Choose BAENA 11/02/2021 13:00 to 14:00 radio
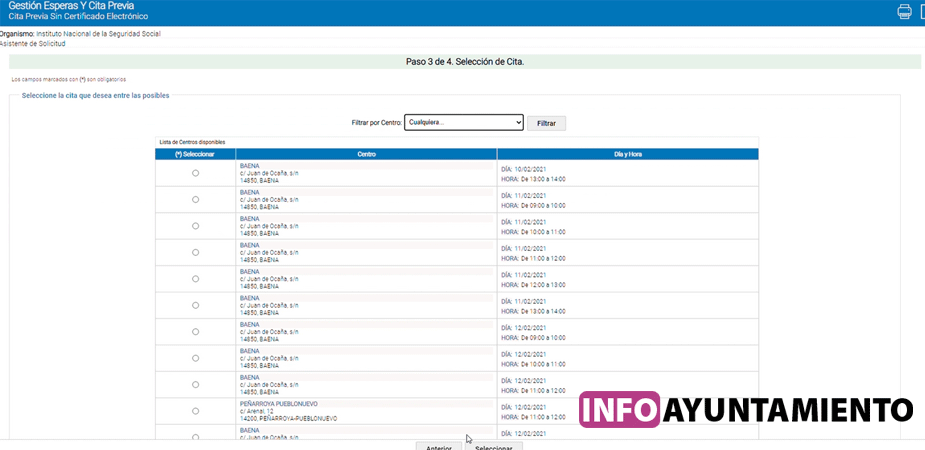 point(195,305)
